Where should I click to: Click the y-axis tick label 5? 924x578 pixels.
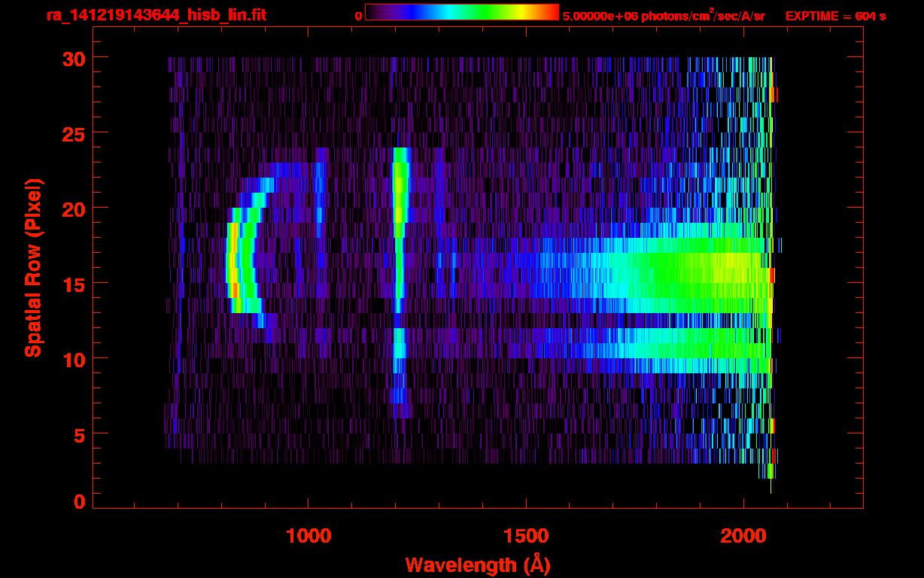coord(79,434)
